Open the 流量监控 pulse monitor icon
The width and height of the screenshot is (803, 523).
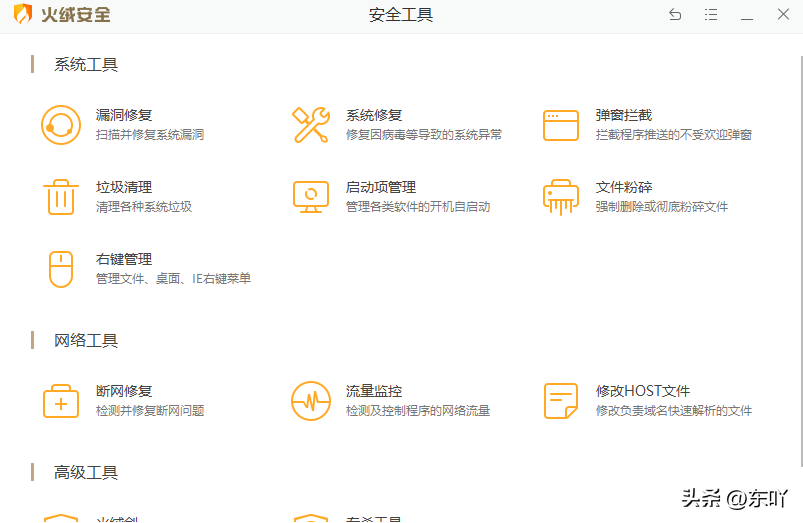tap(310, 401)
